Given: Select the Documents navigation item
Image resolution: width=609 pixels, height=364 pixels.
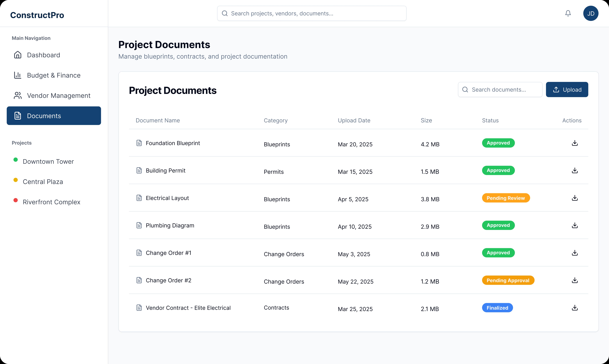Looking at the screenshot, I should [54, 116].
